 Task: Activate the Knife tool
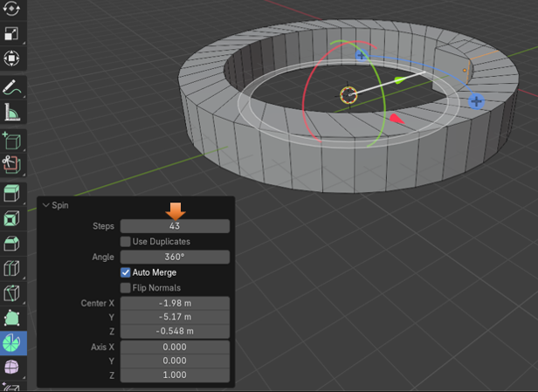click(x=14, y=293)
